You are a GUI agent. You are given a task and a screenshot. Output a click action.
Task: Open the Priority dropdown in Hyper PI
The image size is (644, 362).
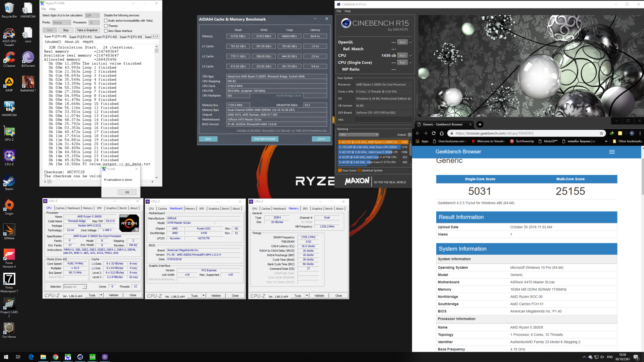[x=62, y=23]
